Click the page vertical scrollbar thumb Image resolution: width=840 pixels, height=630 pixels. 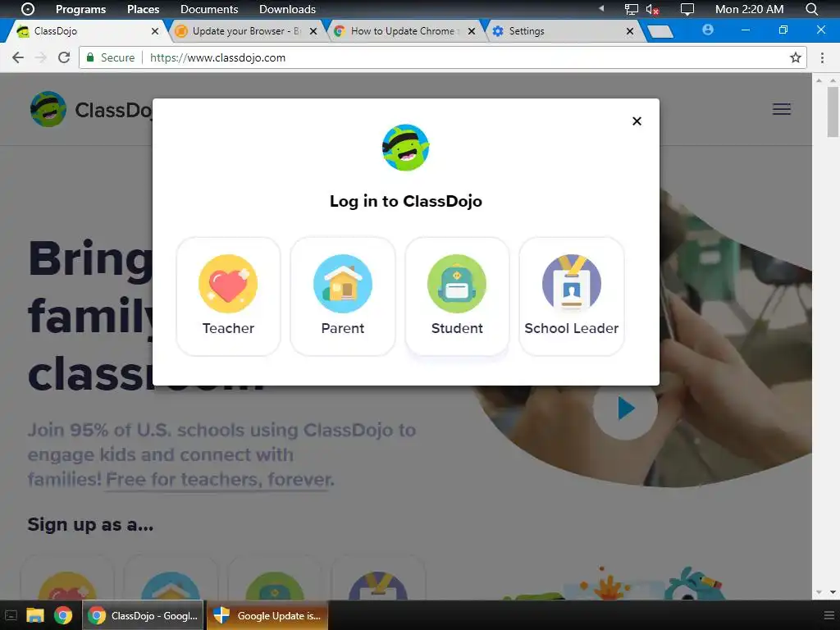[x=833, y=112]
